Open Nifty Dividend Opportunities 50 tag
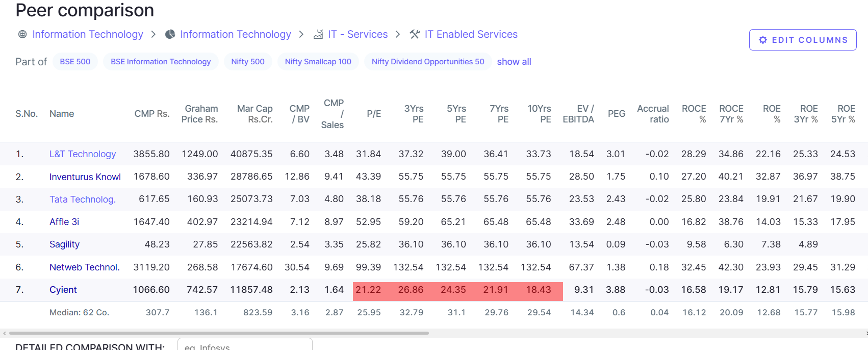The height and width of the screenshot is (350, 868). pos(428,62)
